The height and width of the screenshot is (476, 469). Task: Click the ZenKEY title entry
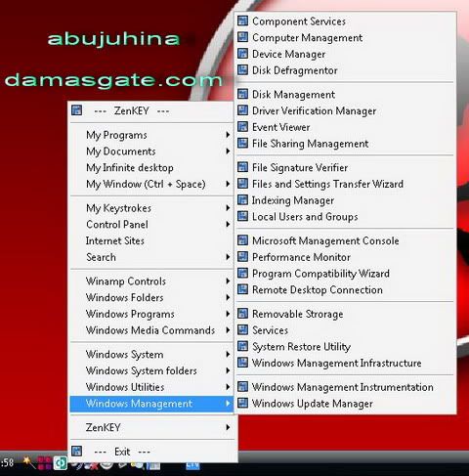pyautogui.click(x=151, y=110)
